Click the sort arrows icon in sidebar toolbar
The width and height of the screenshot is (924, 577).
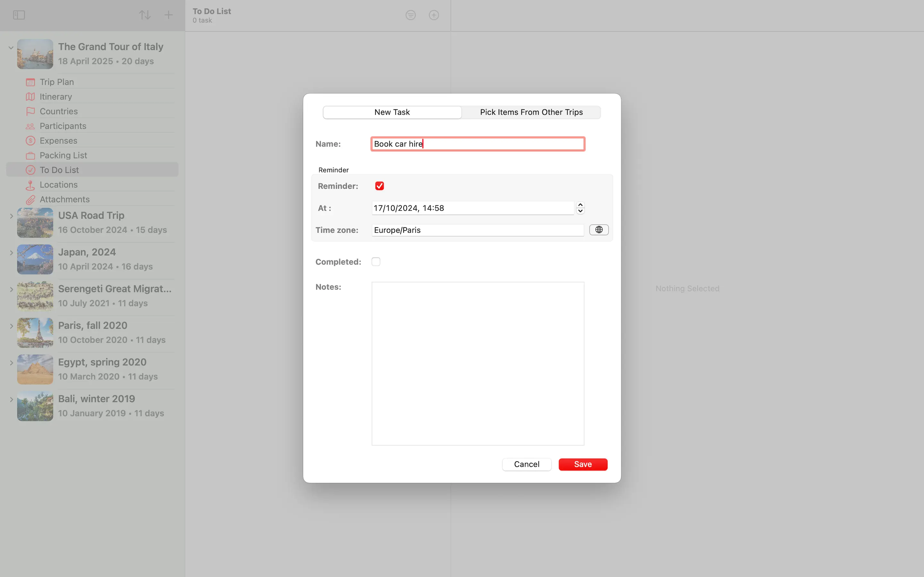[144, 15]
